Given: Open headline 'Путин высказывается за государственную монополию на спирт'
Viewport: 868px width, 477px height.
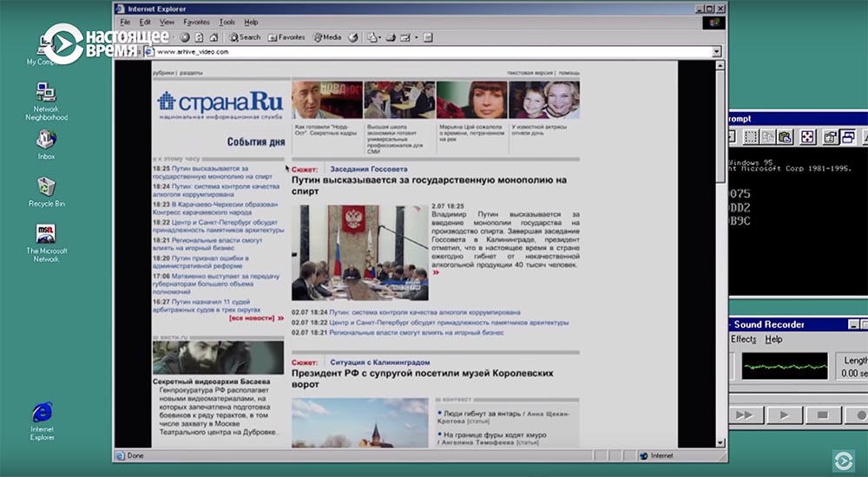Looking at the screenshot, I should [429, 186].
